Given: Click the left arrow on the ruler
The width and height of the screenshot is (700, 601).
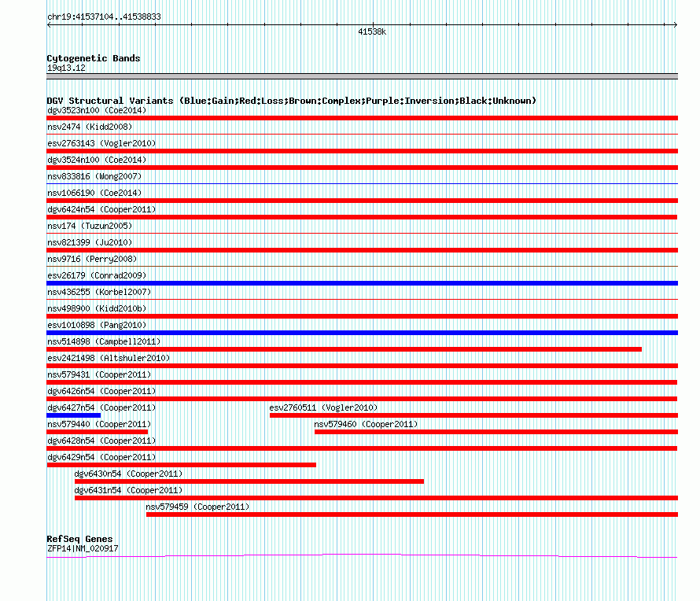Looking at the screenshot, I should (x=49, y=25).
